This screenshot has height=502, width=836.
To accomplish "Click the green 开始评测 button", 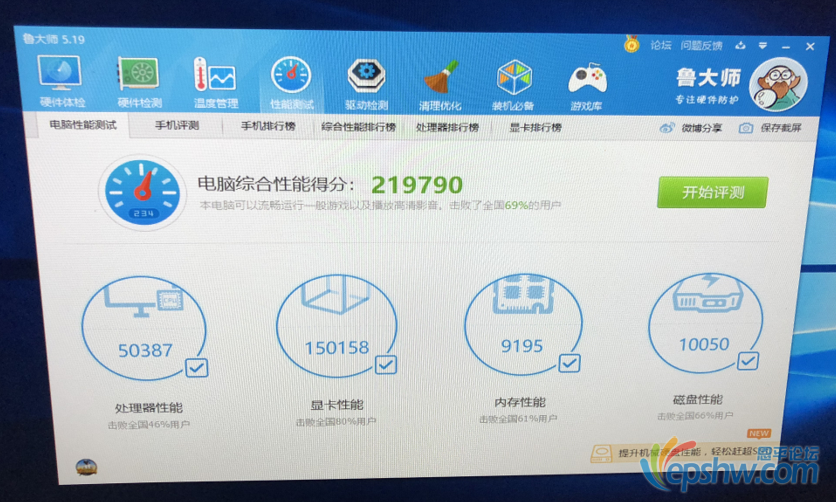I will (712, 192).
